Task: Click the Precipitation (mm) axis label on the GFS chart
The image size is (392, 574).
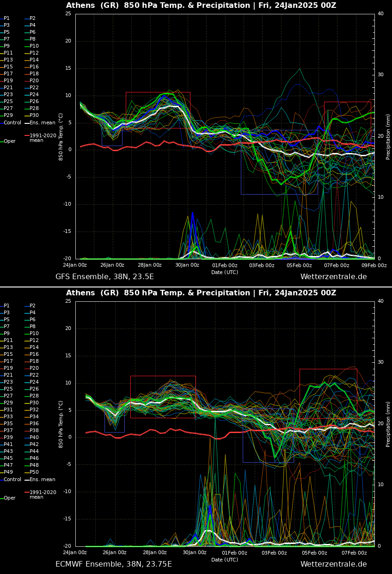Action: (388, 136)
